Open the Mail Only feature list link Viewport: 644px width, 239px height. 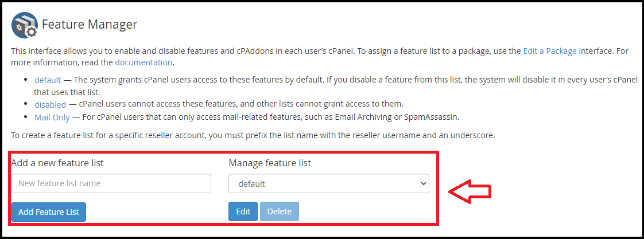click(52, 117)
